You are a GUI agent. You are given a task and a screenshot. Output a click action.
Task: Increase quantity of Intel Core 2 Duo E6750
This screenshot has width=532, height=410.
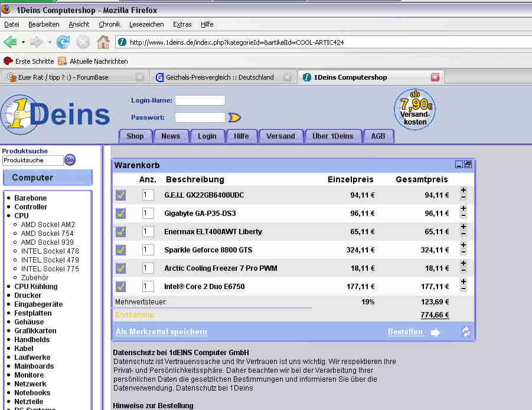pos(464,281)
